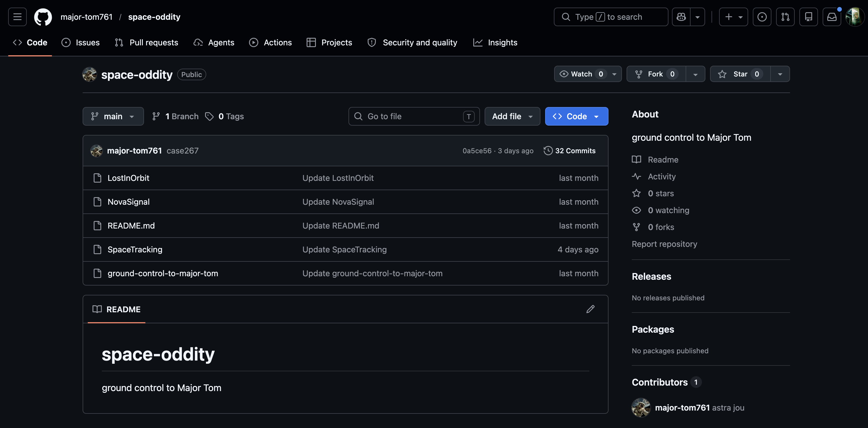Open the repositories icon in header

tap(808, 17)
